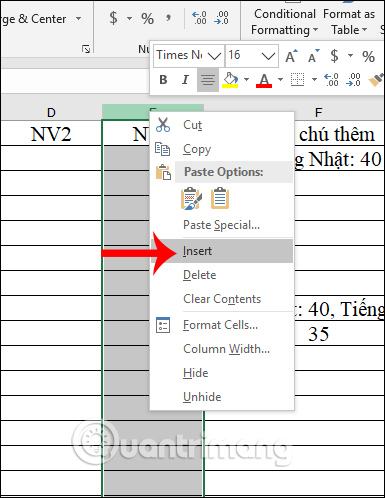Open fill color dropdown arrow
This screenshot has height=498, width=385.
point(246,80)
